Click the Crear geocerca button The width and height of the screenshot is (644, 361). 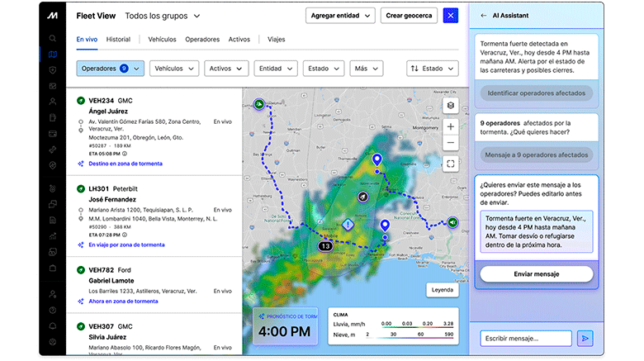click(x=409, y=16)
